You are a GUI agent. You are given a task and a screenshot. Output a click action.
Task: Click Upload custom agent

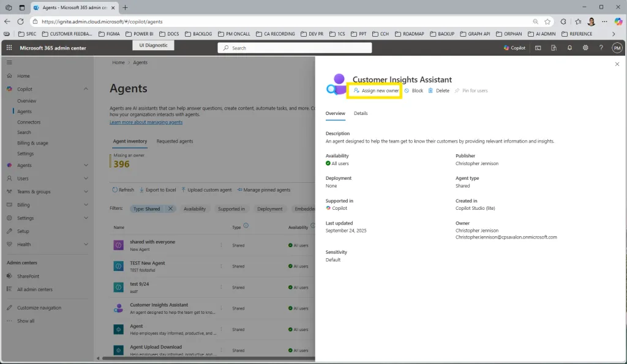pyautogui.click(x=206, y=190)
